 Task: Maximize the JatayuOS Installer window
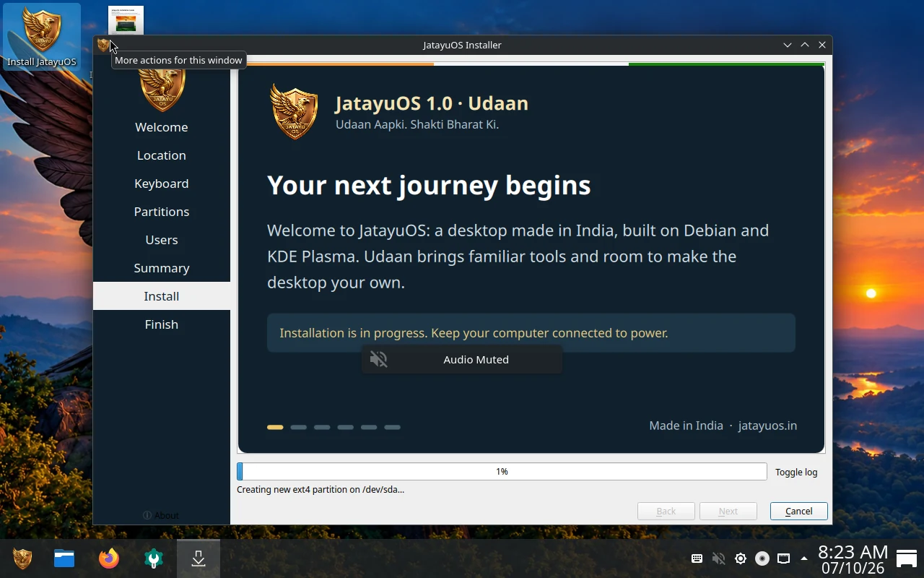tap(805, 45)
